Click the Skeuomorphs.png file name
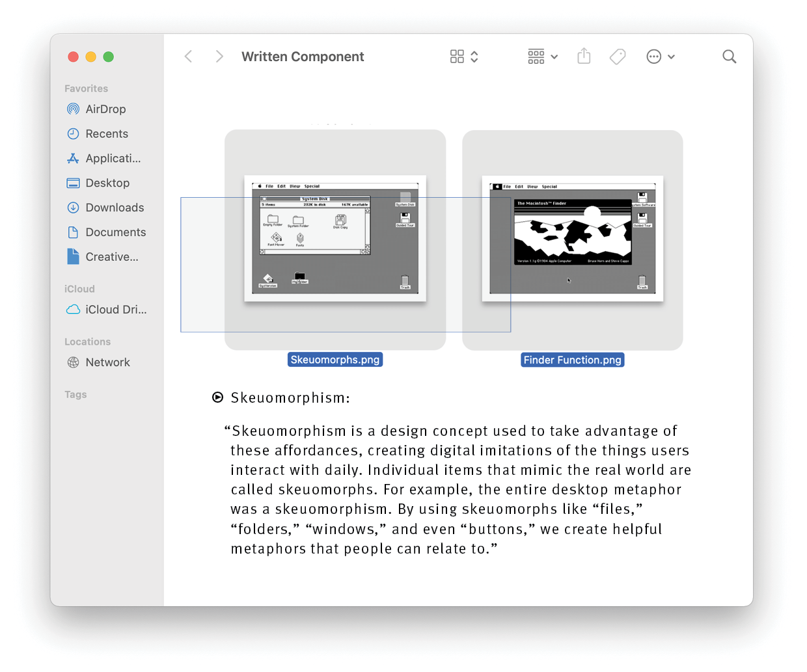807x672 pixels. point(335,360)
